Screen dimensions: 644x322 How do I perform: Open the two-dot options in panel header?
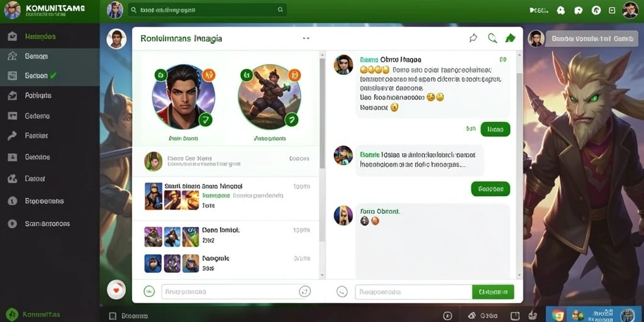[x=306, y=38]
